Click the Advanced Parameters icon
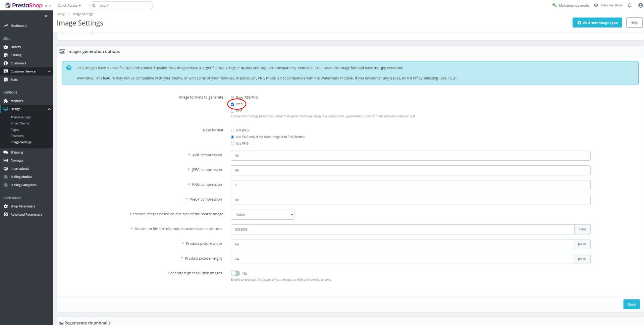This screenshot has width=644, height=325. [x=6, y=214]
